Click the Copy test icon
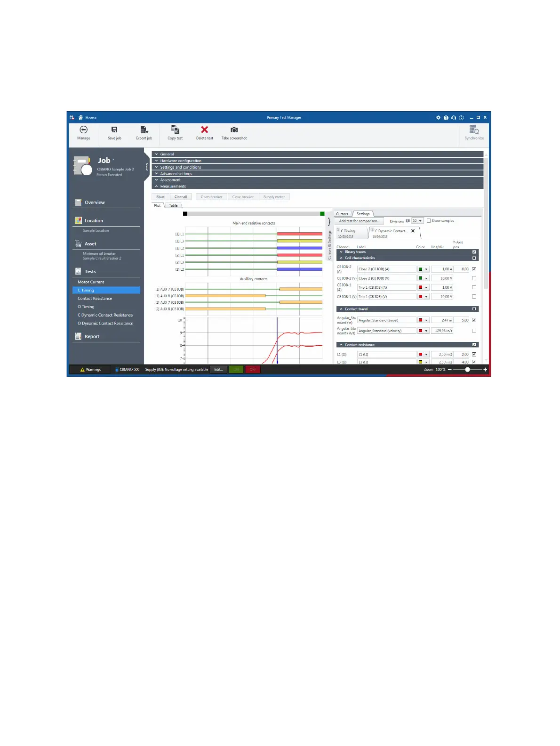The image size is (560, 746). tap(175, 129)
